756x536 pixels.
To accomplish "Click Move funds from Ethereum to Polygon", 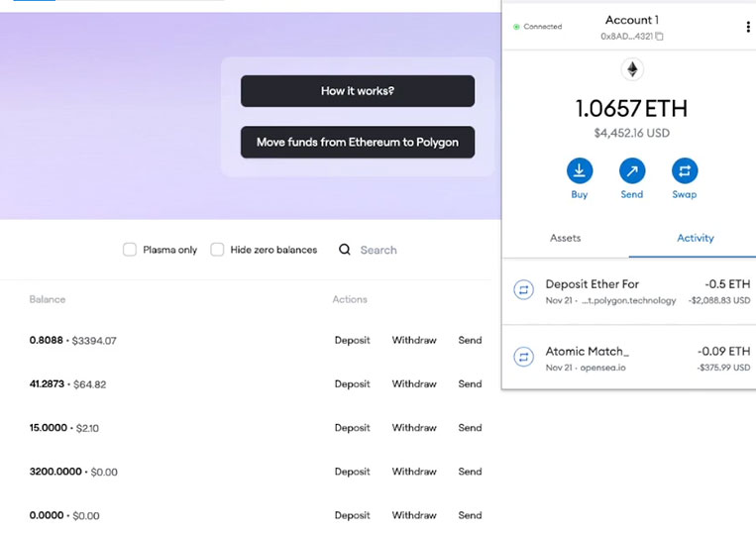I will (x=358, y=143).
